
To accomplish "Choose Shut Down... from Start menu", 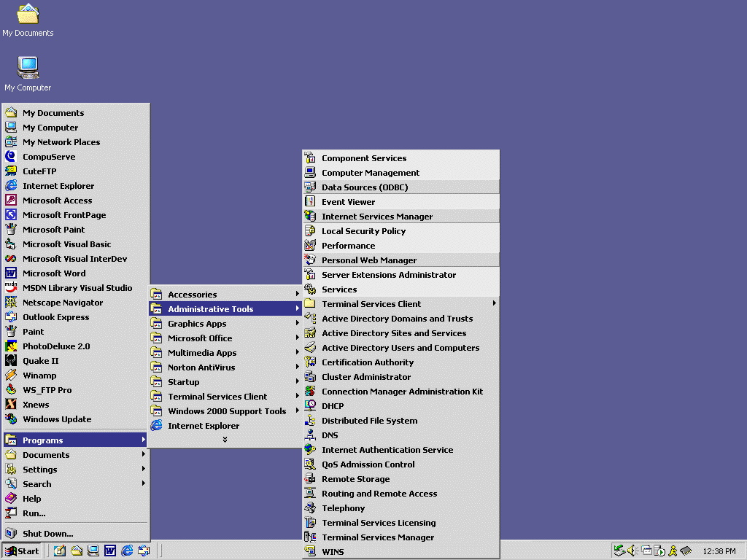I will (x=47, y=534).
